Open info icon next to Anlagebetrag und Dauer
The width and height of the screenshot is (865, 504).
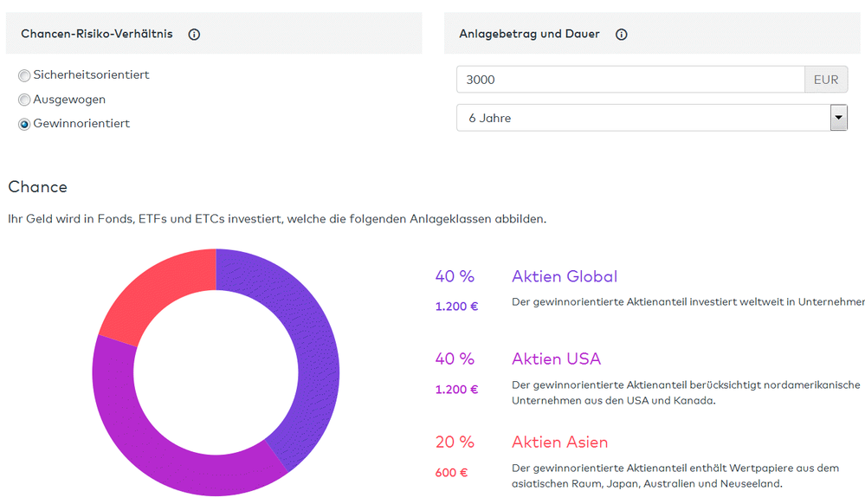(621, 35)
